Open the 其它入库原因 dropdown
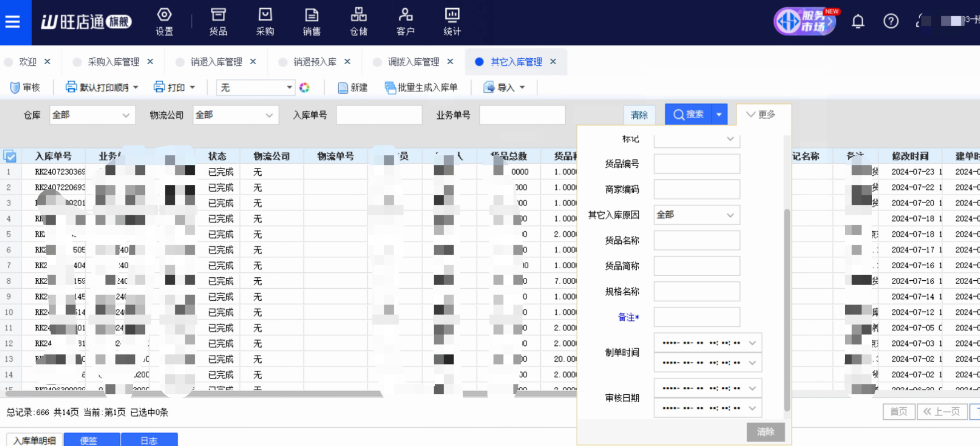The width and height of the screenshot is (980, 446). pos(696,215)
